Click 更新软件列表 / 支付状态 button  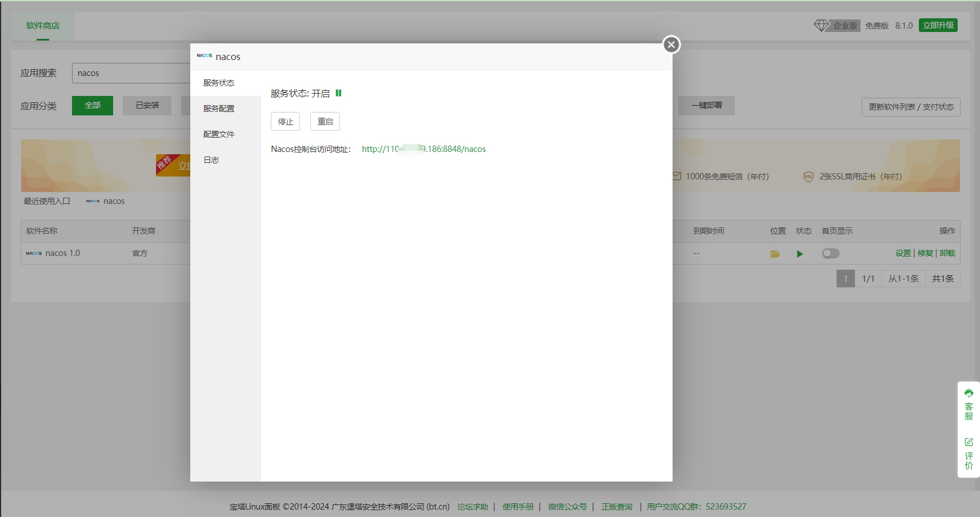pyautogui.click(x=911, y=107)
